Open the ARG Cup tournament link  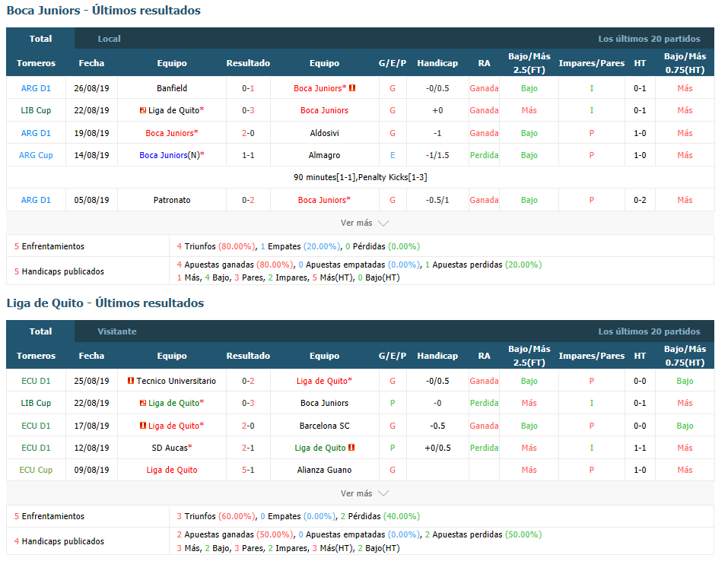click(36, 155)
